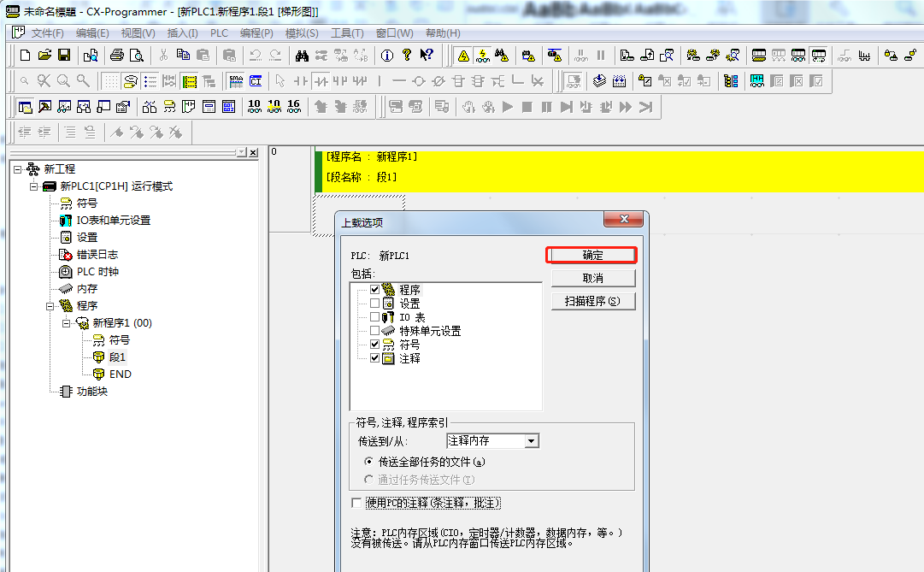Toggle the IO 表 checkbox
Screen dimensions: 924x572
(x=374, y=316)
